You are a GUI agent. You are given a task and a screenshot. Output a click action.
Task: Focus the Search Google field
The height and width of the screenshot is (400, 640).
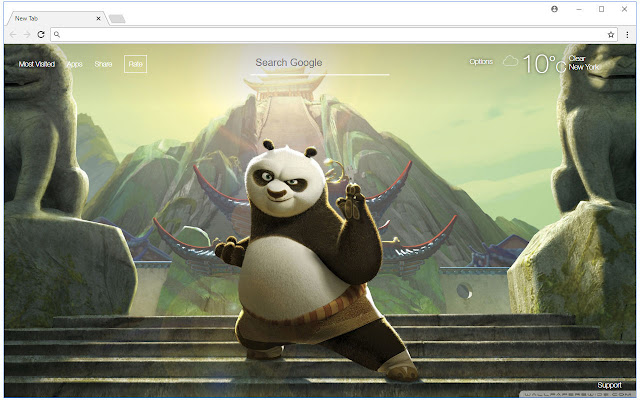pos(319,64)
